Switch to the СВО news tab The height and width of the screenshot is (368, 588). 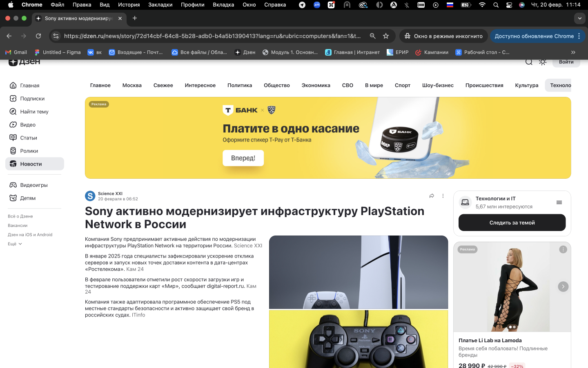(347, 85)
